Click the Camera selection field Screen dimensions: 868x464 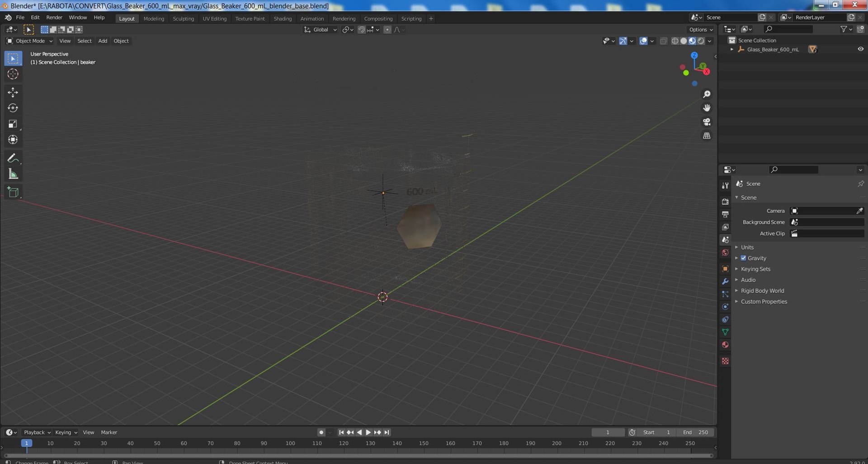pyautogui.click(x=827, y=211)
